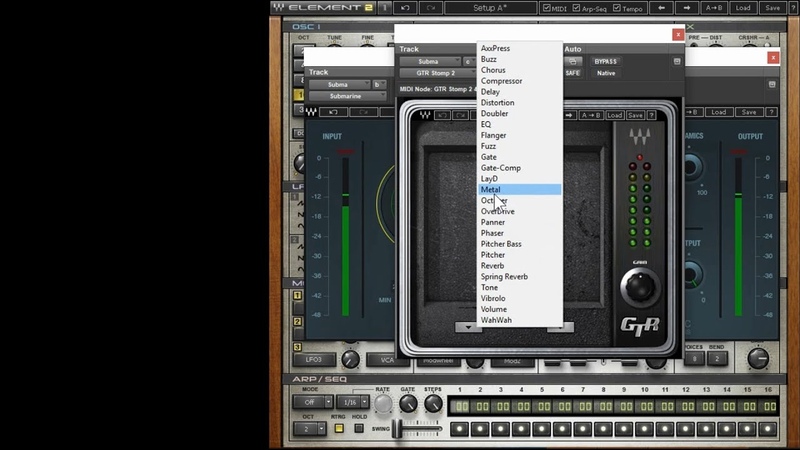Click Load in GTR Stomp toolbar
800x450 pixels.
(x=615, y=115)
